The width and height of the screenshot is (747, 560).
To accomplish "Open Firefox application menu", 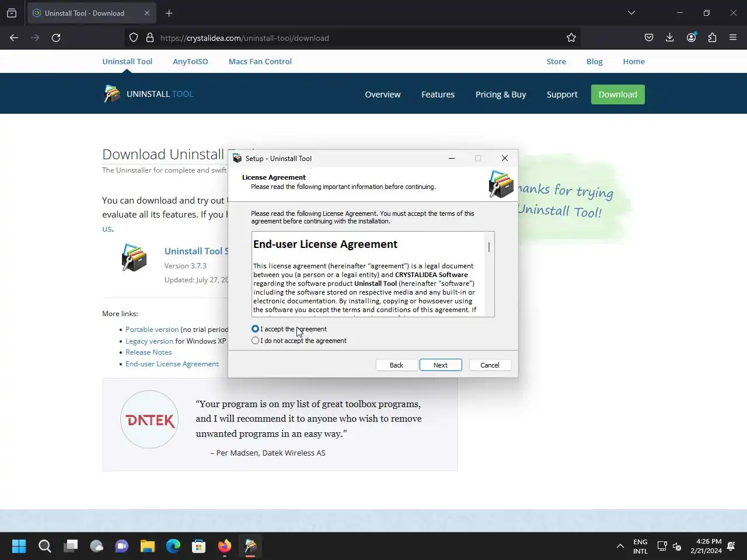I will click(733, 38).
